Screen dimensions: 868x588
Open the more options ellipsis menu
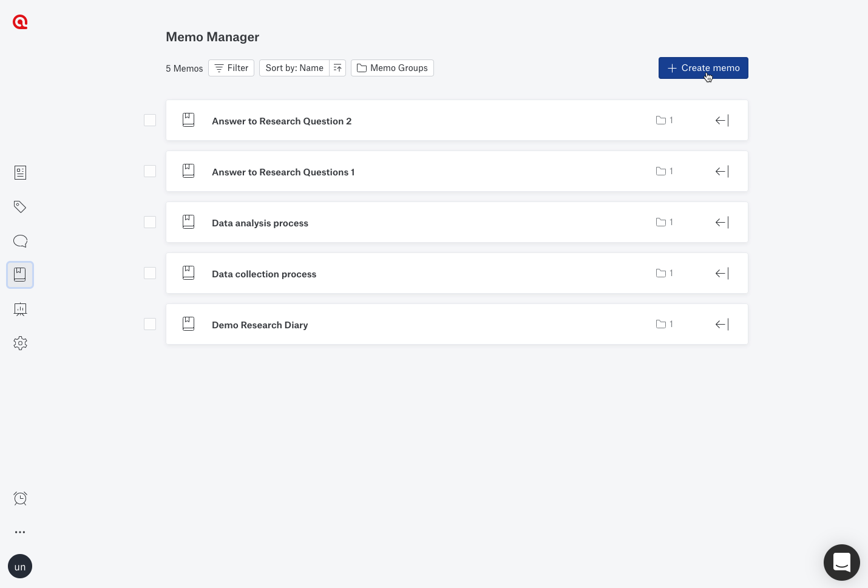(x=20, y=532)
